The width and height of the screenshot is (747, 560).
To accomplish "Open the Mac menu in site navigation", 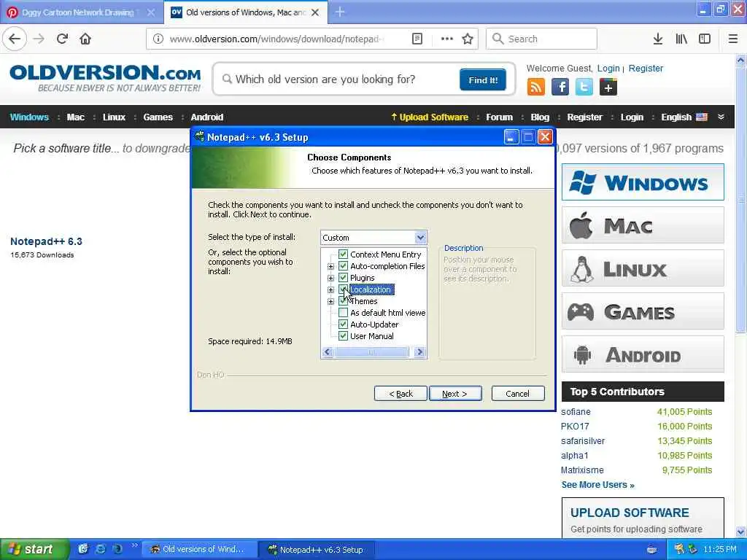I will pyautogui.click(x=75, y=117).
